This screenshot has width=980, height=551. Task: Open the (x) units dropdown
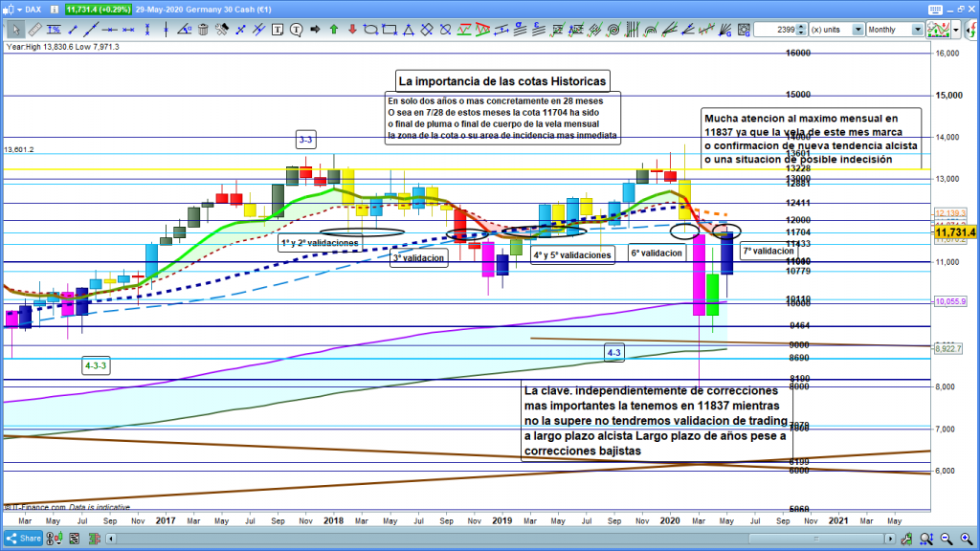[857, 30]
